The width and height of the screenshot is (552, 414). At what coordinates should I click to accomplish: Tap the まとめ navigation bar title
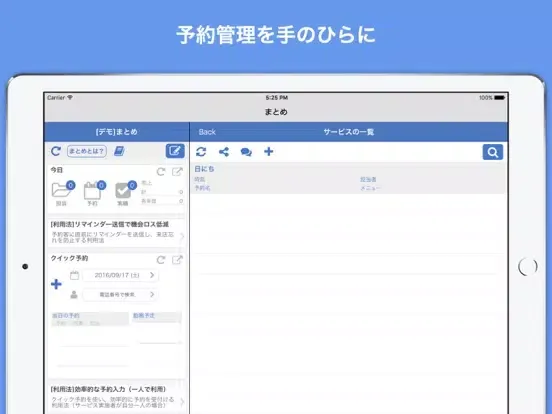click(276, 112)
